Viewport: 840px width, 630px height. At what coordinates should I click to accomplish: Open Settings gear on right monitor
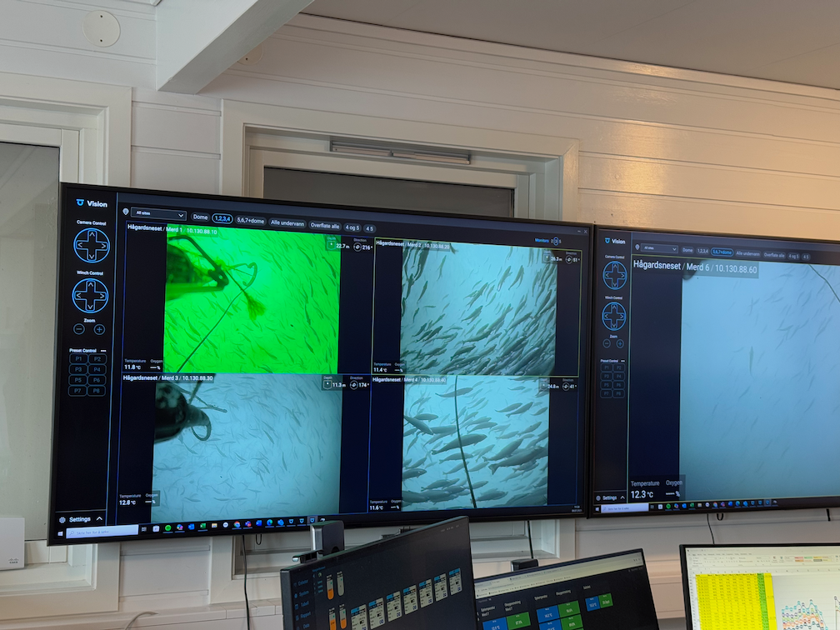598,497
